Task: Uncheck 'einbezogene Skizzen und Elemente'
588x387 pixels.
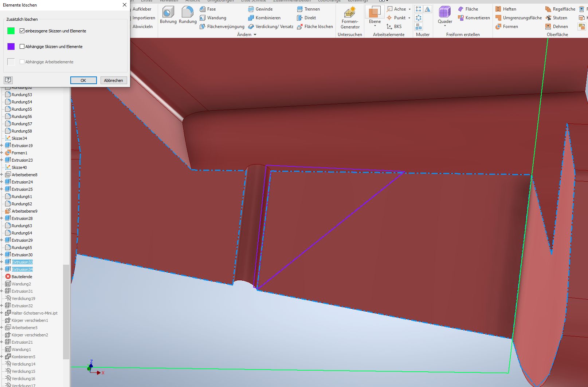Action: coord(22,31)
